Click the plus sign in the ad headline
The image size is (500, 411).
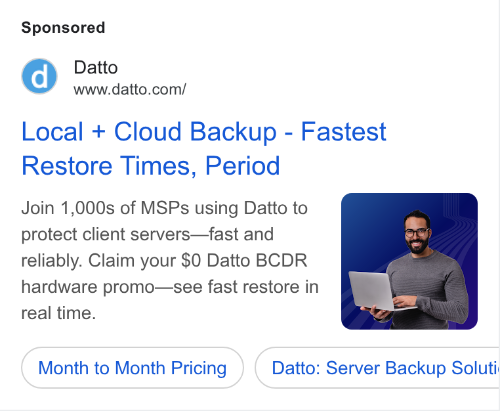click(99, 132)
